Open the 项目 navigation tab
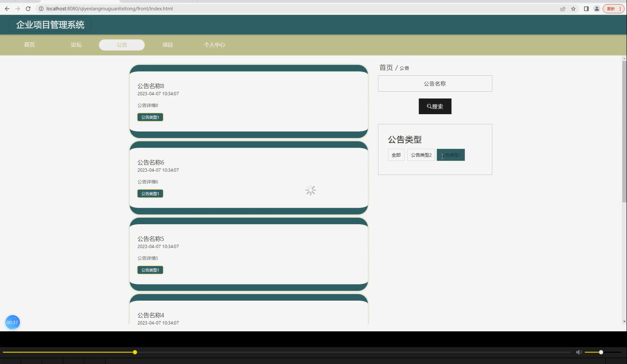Screen dimensions: 627x364 [168, 45]
